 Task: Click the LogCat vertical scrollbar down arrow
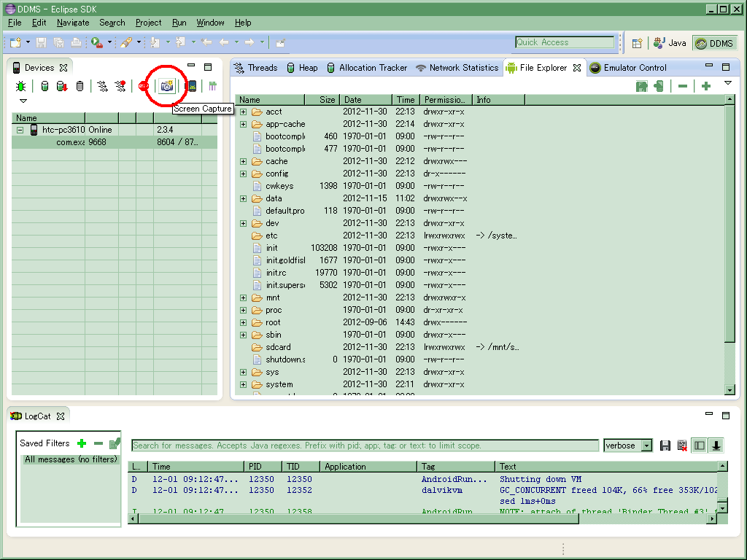[722, 508]
